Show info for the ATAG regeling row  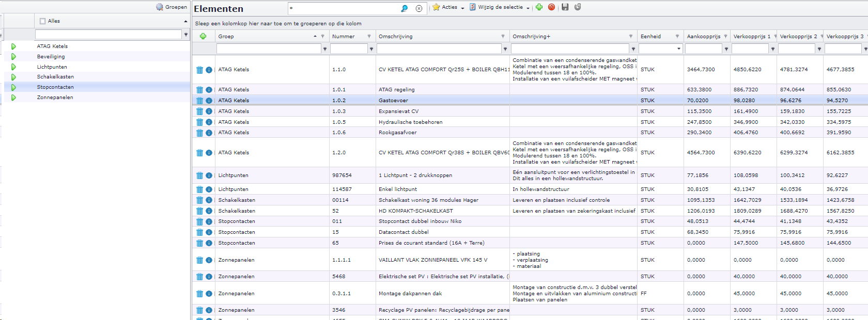click(x=209, y=90)
